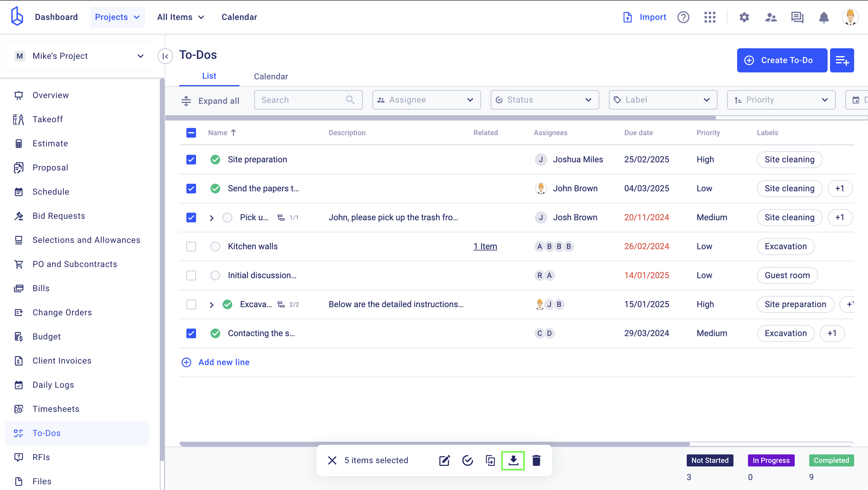Check the Kitchen walls row checkbox

pos(191,246)
